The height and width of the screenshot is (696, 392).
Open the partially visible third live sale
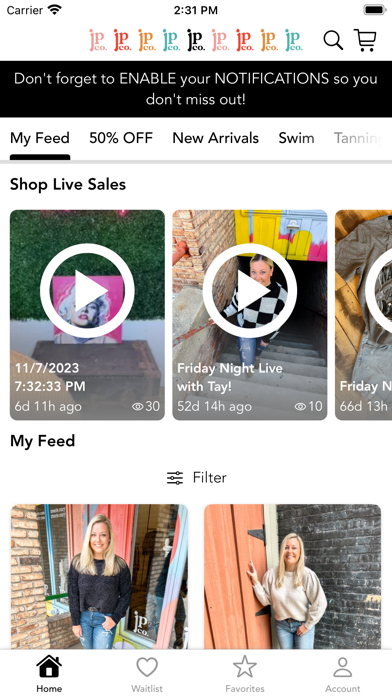click(364, 315)
